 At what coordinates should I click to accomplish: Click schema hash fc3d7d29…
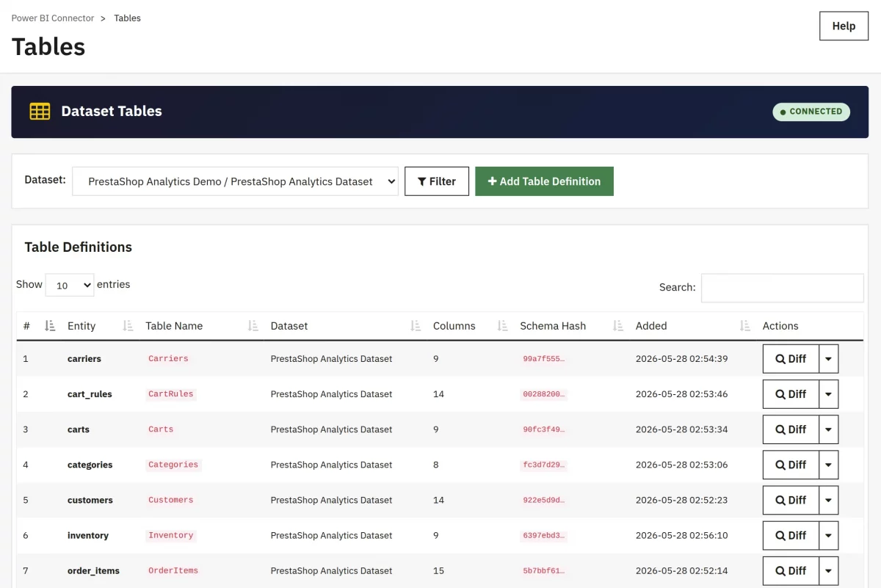(544, 465)
